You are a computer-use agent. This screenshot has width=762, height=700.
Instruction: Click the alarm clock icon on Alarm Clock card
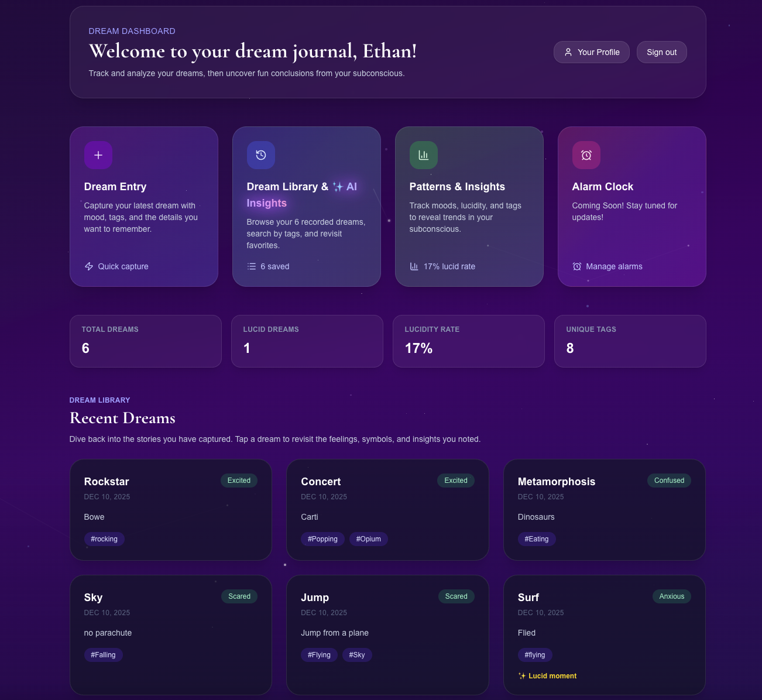pyautogui.click(x=586, y=155)
